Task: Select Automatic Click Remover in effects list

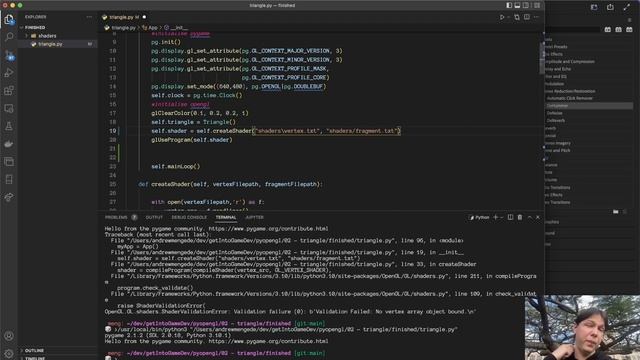Action: (569, 98)
